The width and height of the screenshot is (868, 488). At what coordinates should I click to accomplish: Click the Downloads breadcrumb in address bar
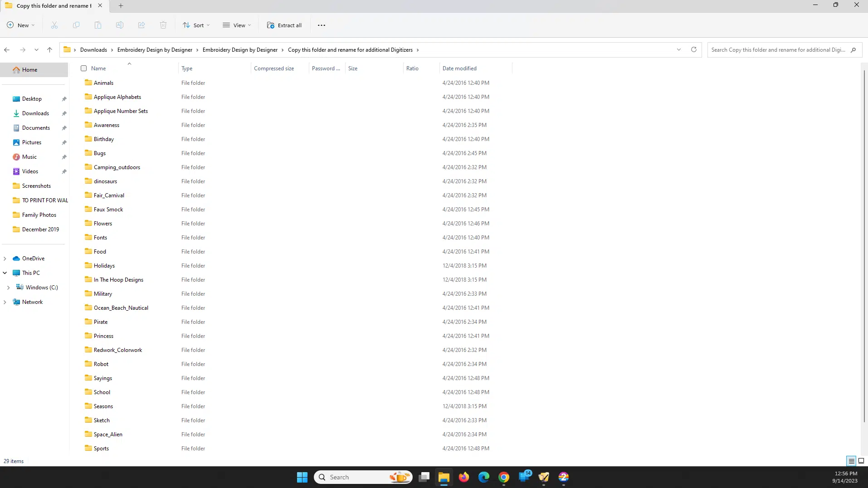pyautogui.click(x=93, y=50)
